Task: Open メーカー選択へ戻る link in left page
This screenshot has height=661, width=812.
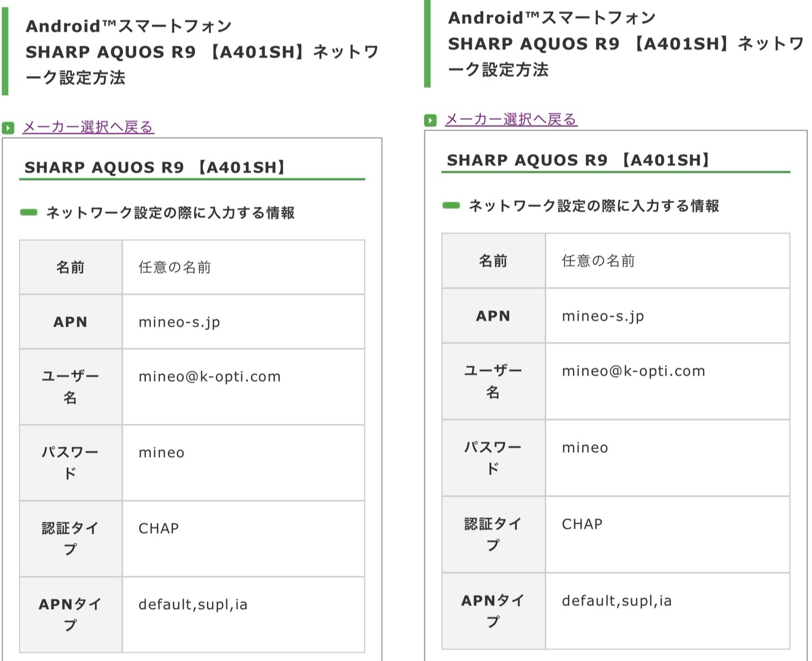Action: pos(88,127)
